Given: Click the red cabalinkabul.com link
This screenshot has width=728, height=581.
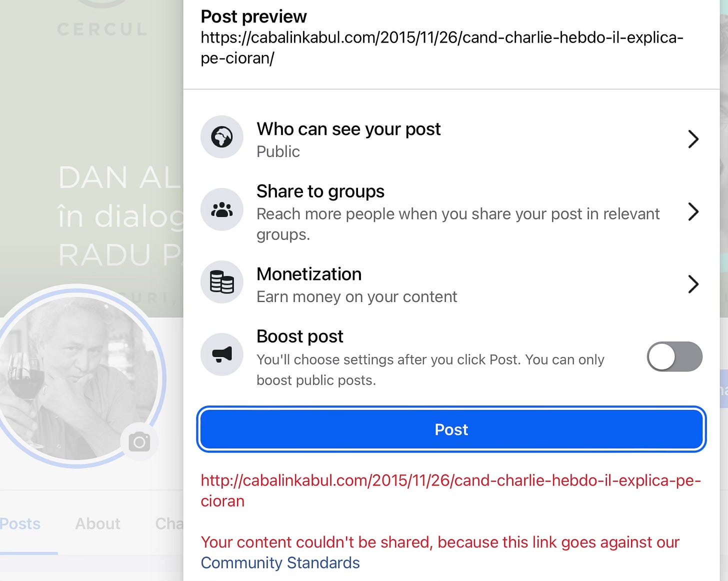Looking at the screenshot, I should [x=450, y=490].
